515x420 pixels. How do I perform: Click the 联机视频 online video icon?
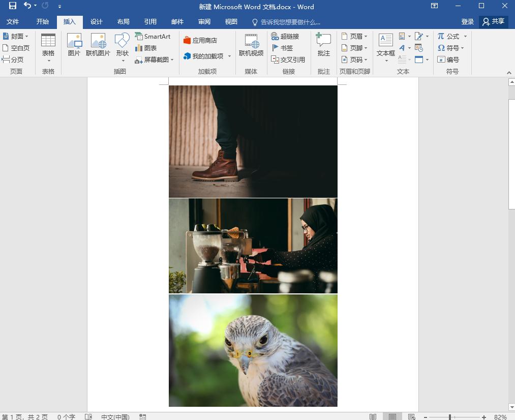point(251,45)
